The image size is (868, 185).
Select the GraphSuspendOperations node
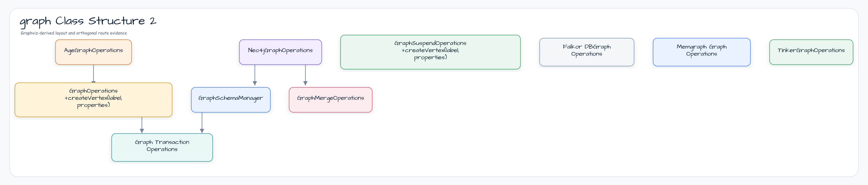430,52
